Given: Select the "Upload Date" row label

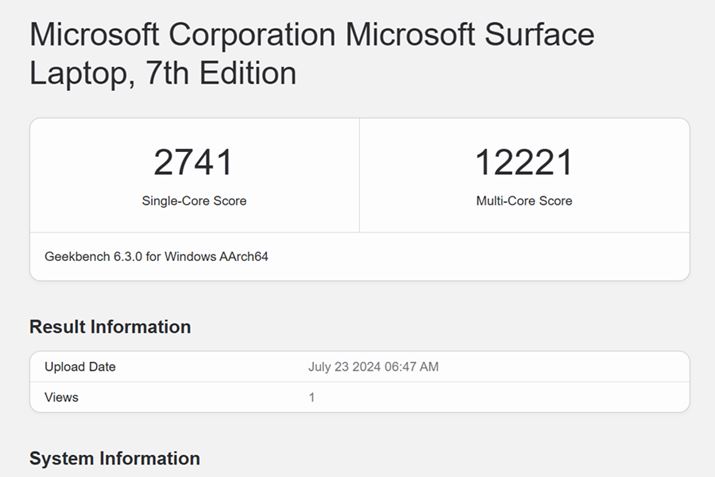Looking at the screenshot, I should (80, 367).
